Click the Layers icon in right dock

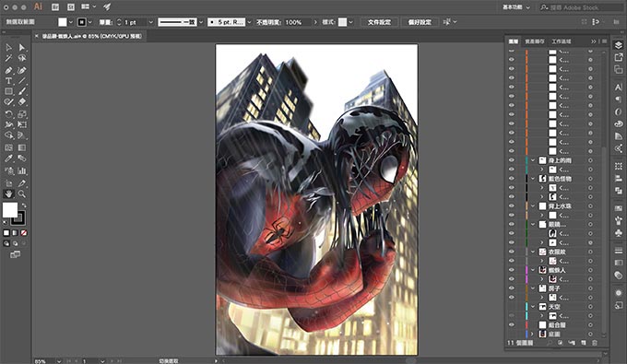(618, 45)
